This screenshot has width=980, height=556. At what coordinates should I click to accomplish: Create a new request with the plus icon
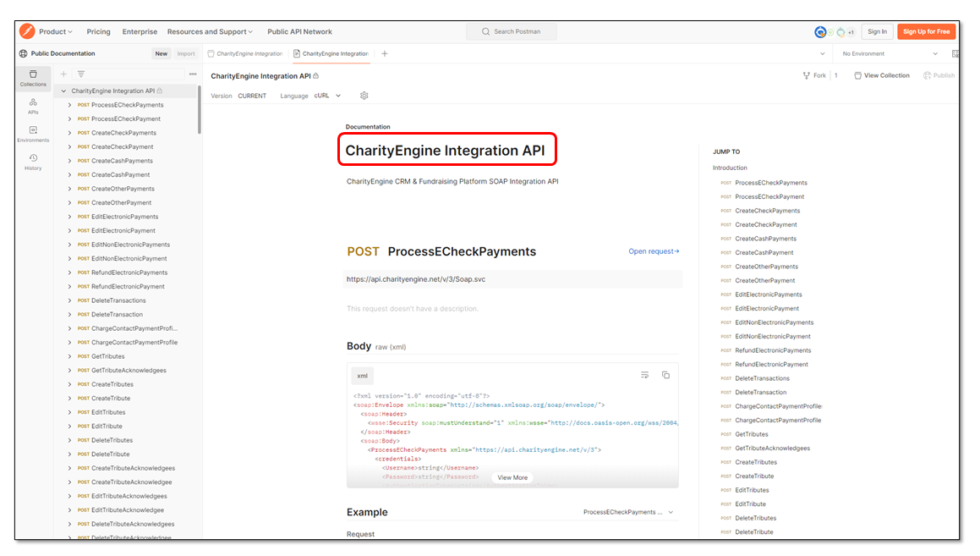(63, 74)
